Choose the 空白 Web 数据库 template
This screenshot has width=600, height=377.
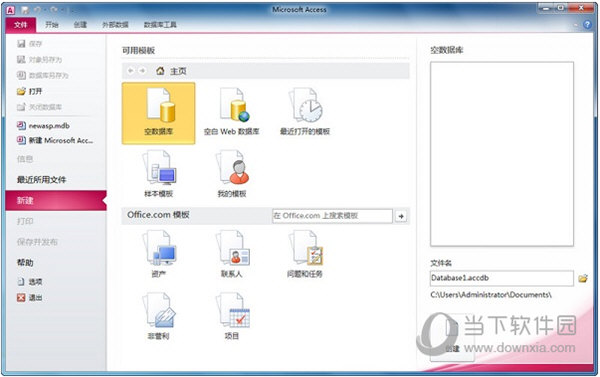click(232, 113)
